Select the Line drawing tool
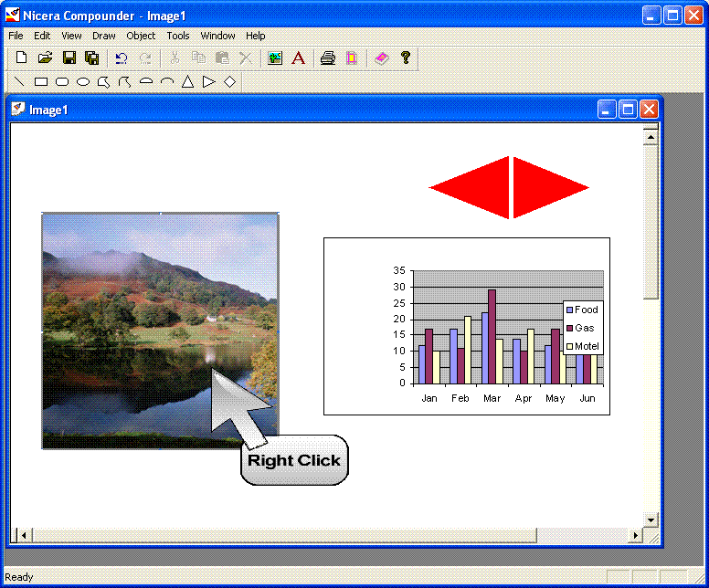The width and height of the screenshot is (709, 588). click(x=20, y=82)
